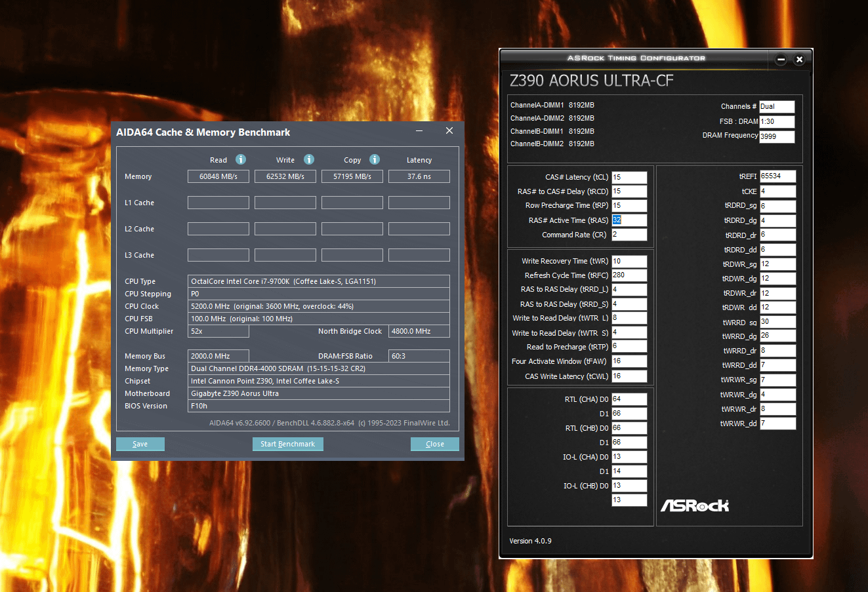Click the Memory Type value DDR4-4000
The height and width of the screenshot is (592, 868).
click(x=319, y=368)
